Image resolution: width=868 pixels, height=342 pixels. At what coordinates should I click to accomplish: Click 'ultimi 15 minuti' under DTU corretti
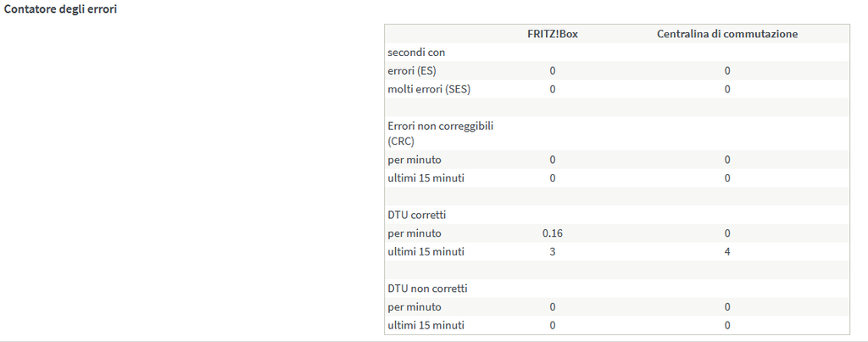pos(426,252)
